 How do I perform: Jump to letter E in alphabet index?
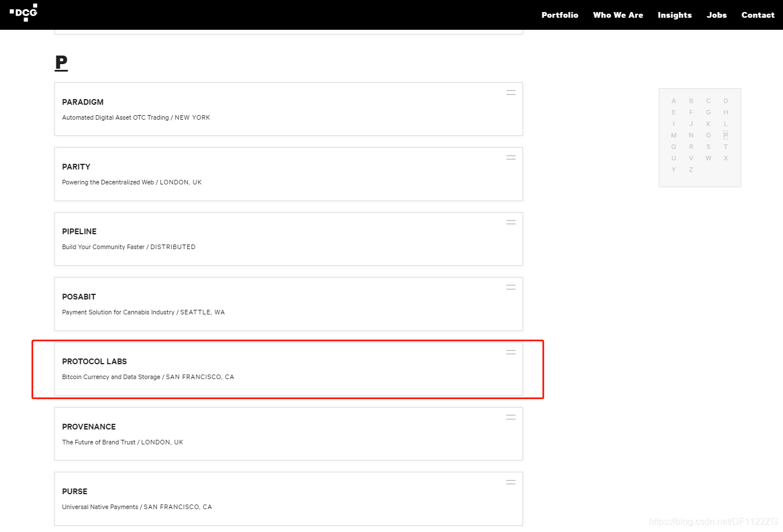tap(674, 112)
